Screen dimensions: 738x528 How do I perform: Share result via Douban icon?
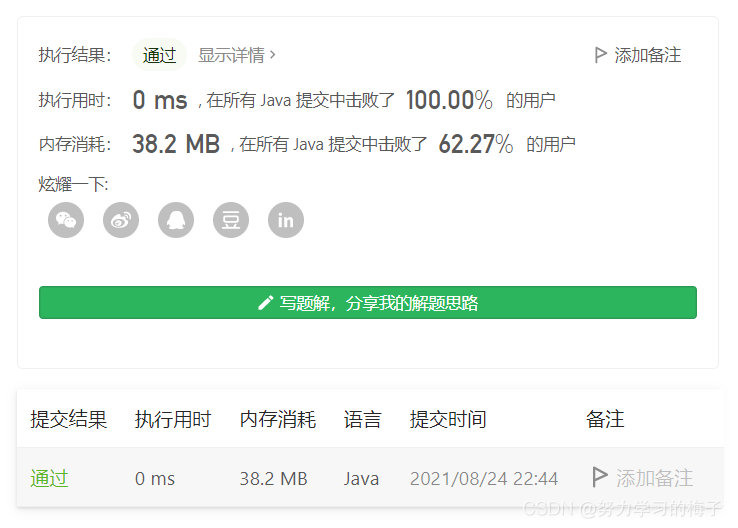[231, 220]
